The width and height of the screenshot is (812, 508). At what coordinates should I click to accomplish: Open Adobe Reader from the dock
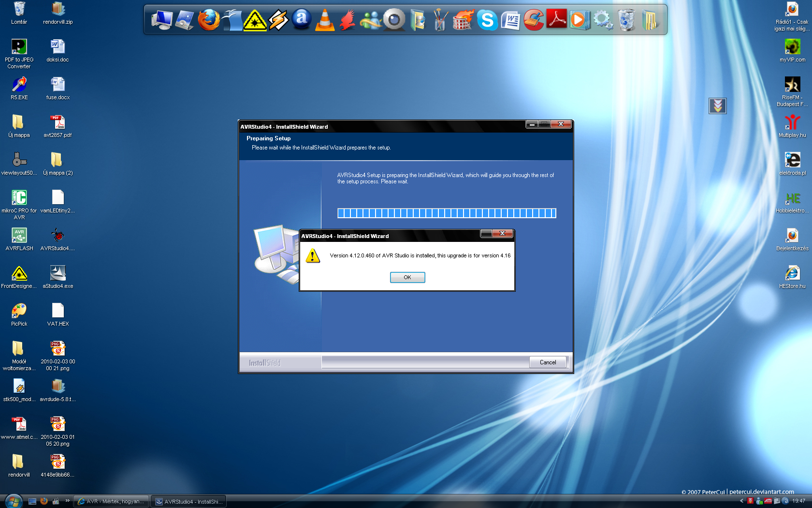[557, 19]
